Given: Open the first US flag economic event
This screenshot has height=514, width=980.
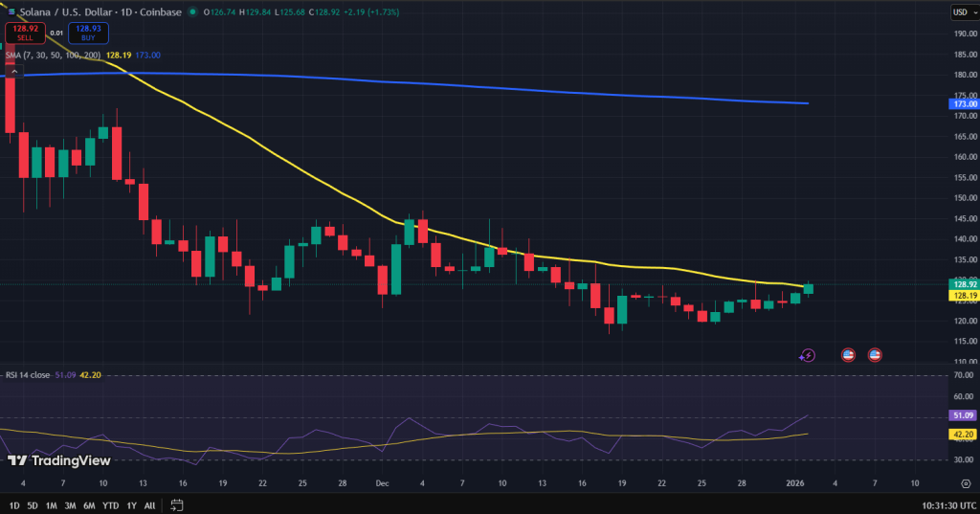Looking at the screenshot, I should (x=848, y=355).
